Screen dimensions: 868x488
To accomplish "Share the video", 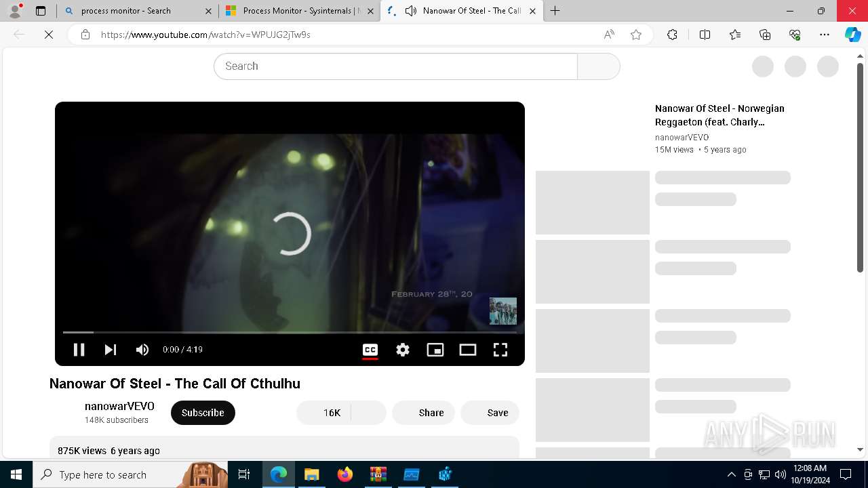I will (424, 413).
